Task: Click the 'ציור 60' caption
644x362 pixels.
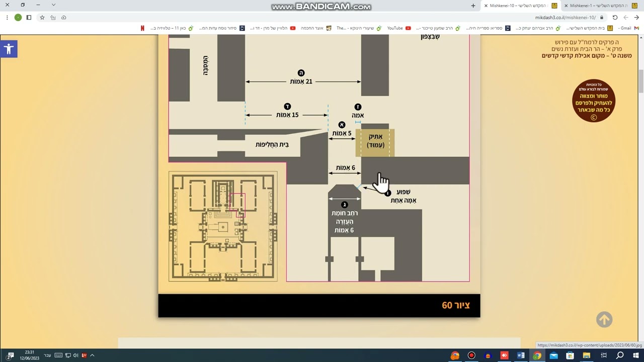Action: pyautogui.click(x=456, y=305)
